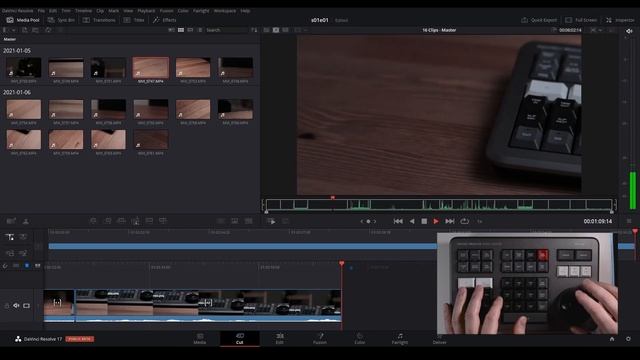Switch viewer to Full Screen
The width and height of the screenshot is (640, 360).
coord(581,20)
